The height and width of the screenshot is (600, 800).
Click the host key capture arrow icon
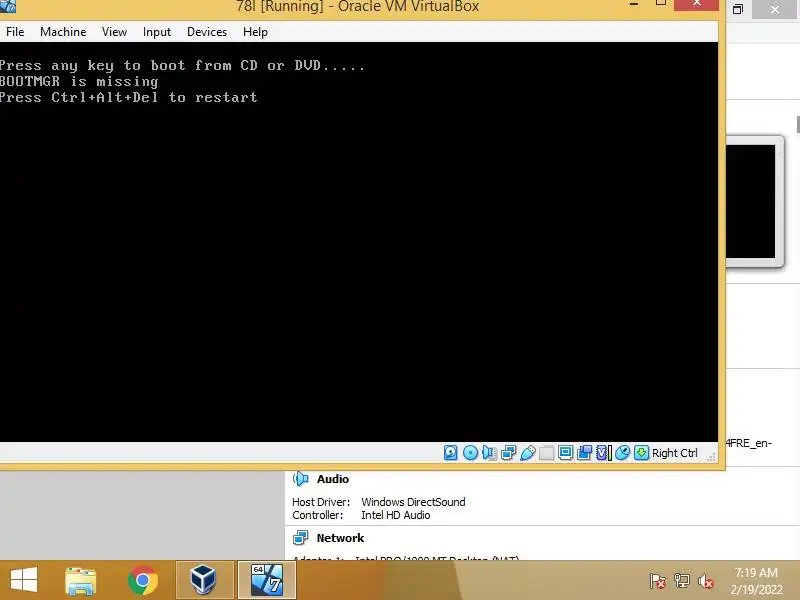(641, 453)
